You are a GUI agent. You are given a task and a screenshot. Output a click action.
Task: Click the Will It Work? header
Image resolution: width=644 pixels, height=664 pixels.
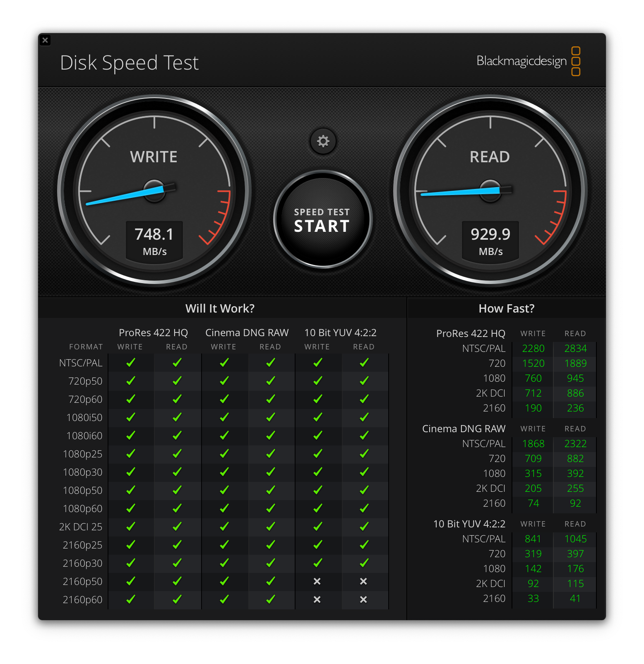[x=220, y=308]
